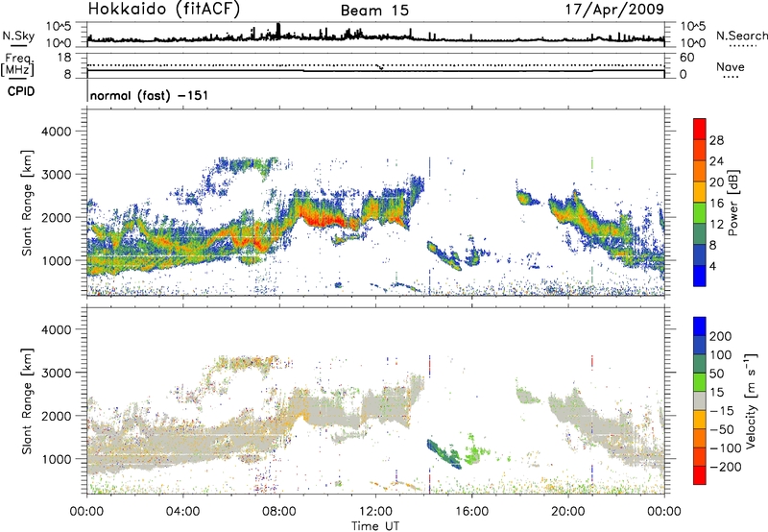Select the 3000 tick of power panel
This screenshot has width=768, height=532.
click(x=56, y=175)
